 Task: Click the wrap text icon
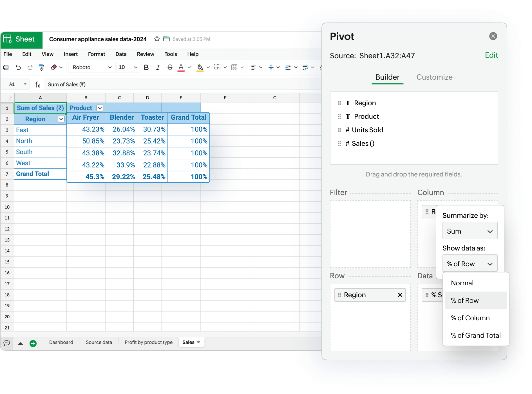(305, 67)
